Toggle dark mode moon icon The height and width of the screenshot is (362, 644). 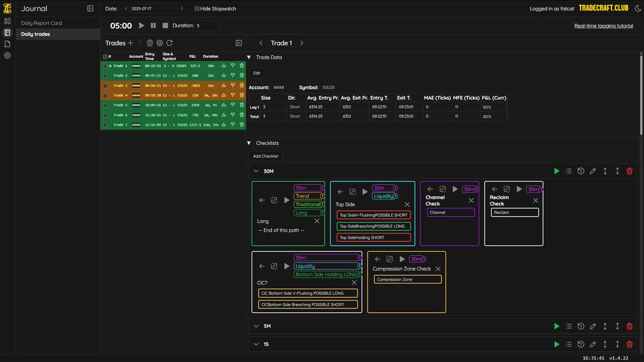click(x=638, y=9)
